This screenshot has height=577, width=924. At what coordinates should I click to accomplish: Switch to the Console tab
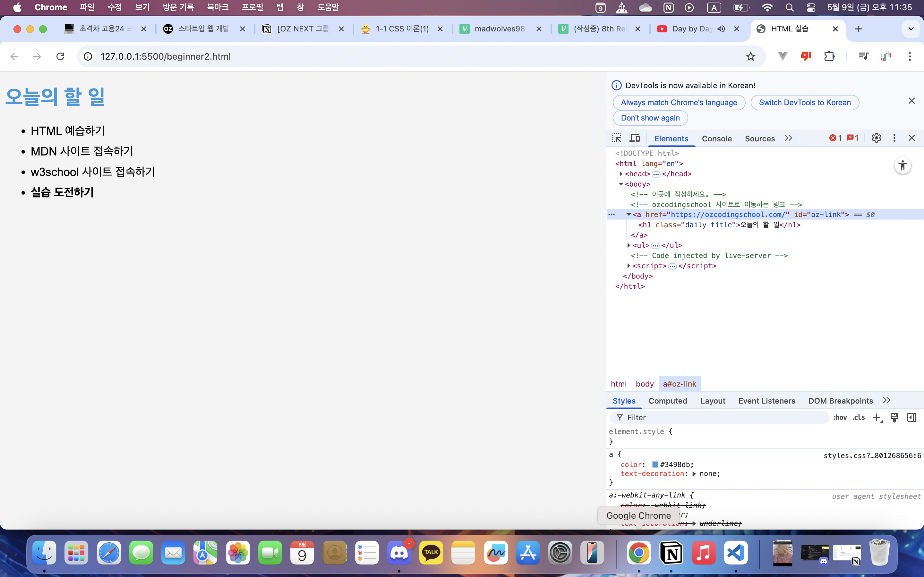pos(717,138)
